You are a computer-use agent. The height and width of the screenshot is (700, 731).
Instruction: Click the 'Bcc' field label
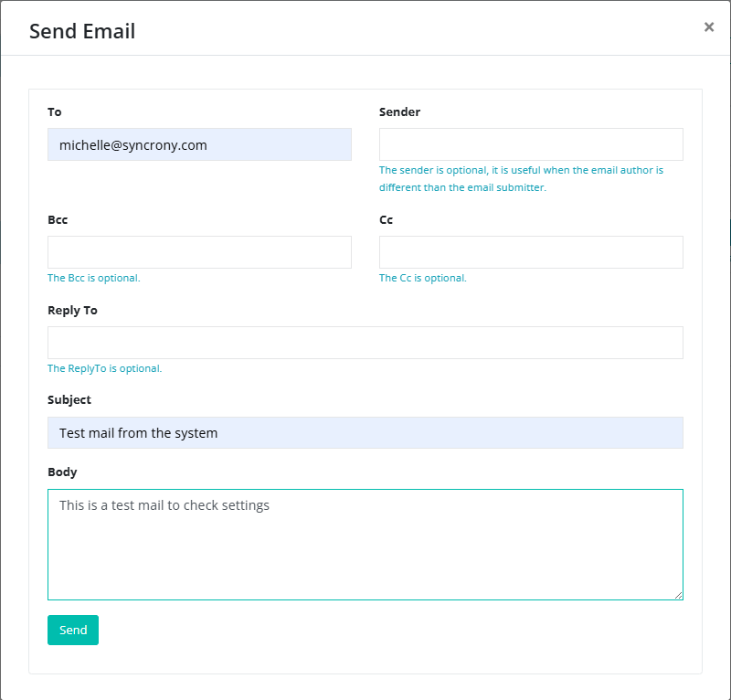pyautogui.click(x=58, y=220)
